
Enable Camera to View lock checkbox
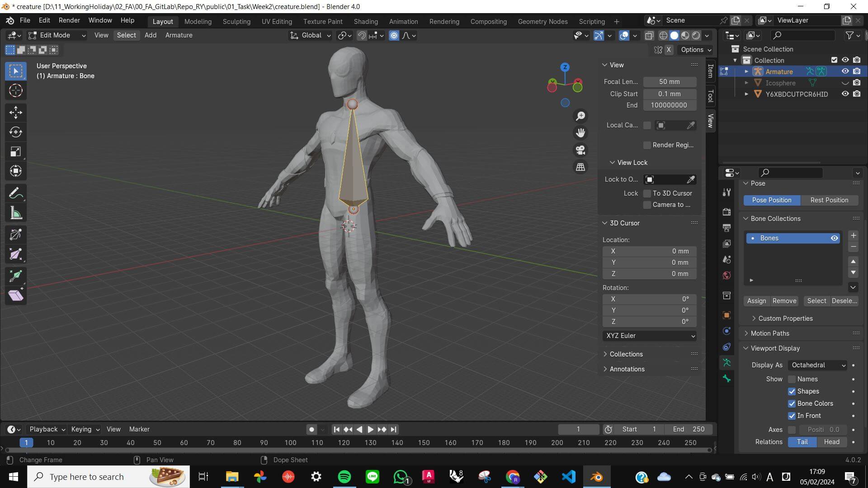647,205
